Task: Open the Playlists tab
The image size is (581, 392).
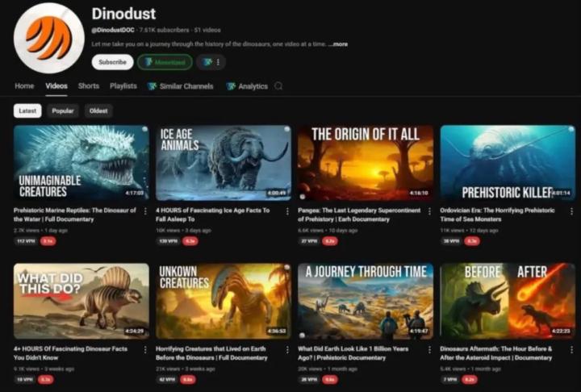Action: coord(123,86)
